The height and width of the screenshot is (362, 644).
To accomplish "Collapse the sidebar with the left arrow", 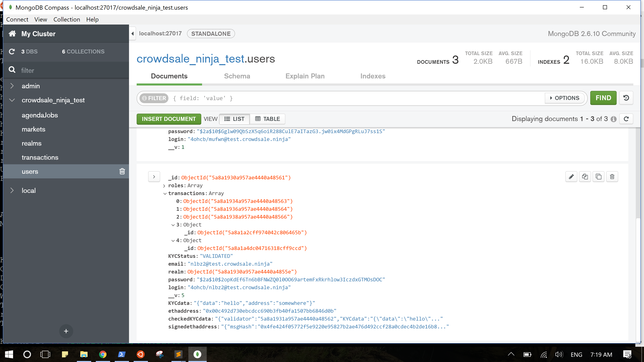I will [x=132, y=33].
